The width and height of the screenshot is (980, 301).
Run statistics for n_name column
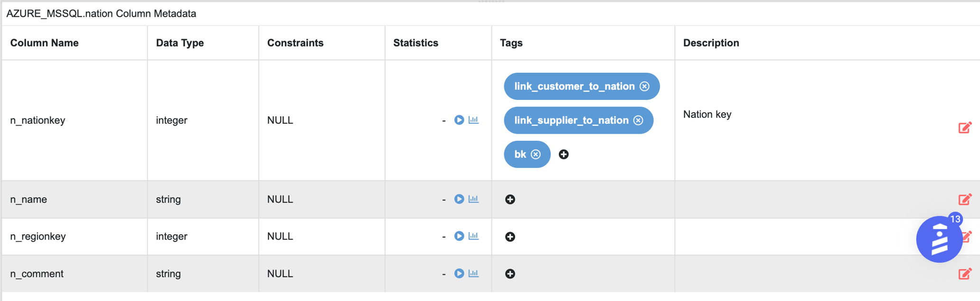coord(459,199)
